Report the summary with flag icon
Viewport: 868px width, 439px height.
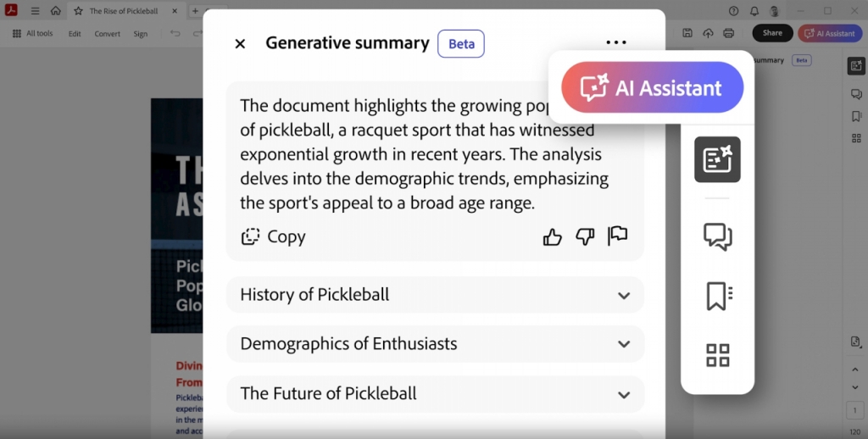point(617,236)
